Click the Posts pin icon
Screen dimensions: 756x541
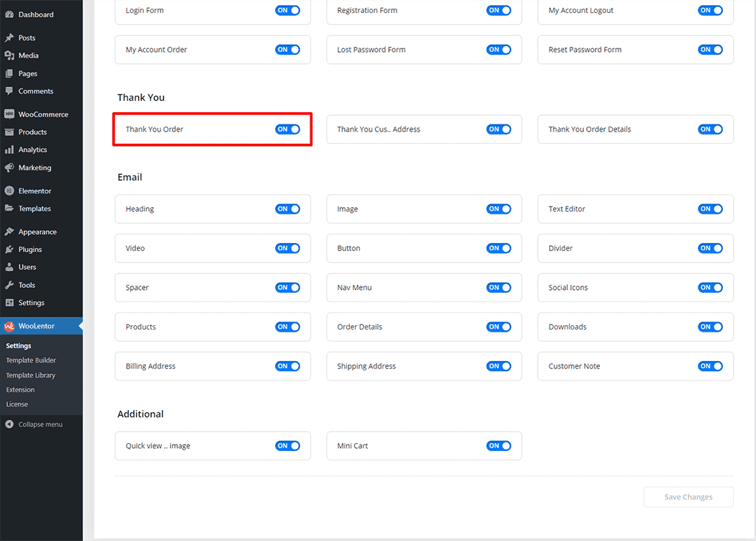(x=9, y=37)
